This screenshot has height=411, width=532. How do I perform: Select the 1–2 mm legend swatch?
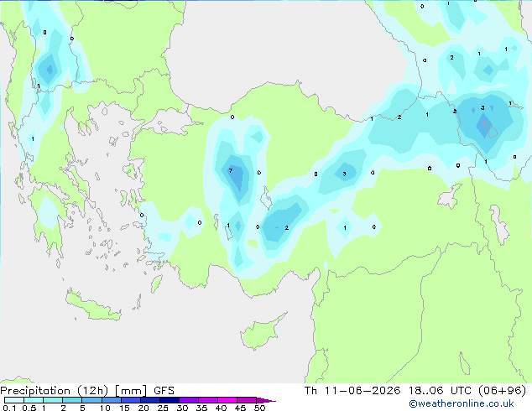pyautogui.click(x=53, y=400)
